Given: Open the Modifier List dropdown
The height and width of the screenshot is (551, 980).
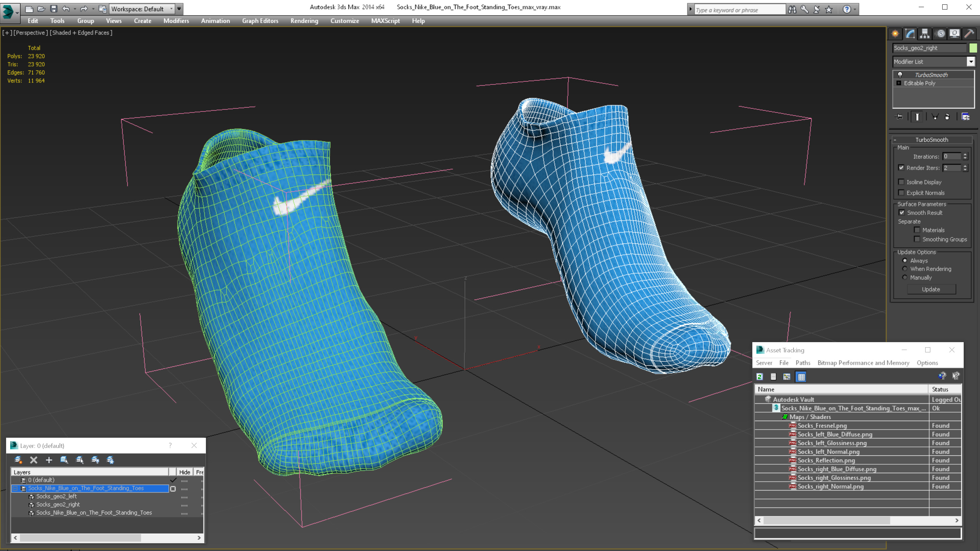Looking at the screenshot, I should coord(971,62).
